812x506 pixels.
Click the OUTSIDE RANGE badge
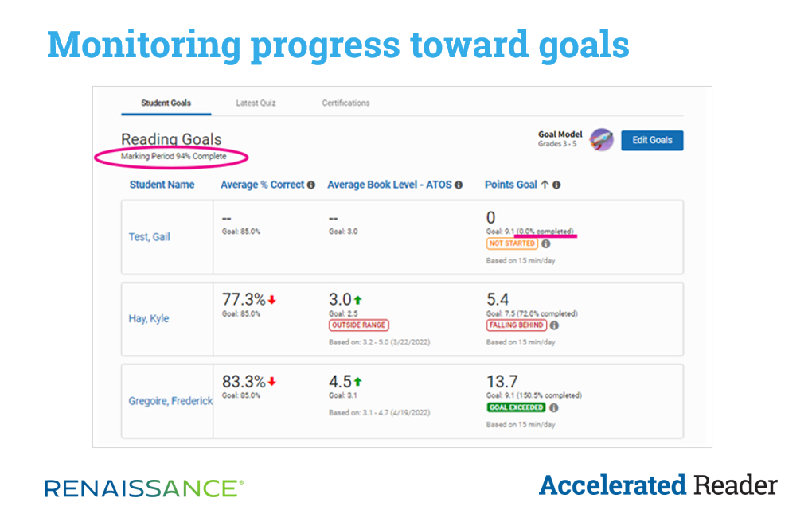(x=358, y=325)
